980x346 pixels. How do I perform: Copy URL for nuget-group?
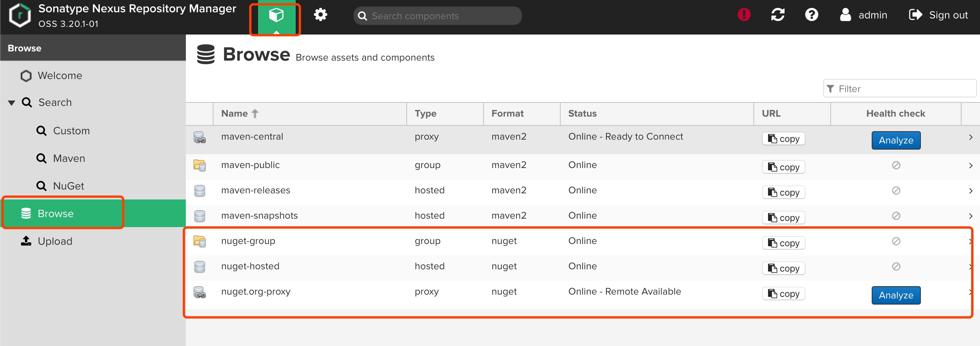(783, 243)
